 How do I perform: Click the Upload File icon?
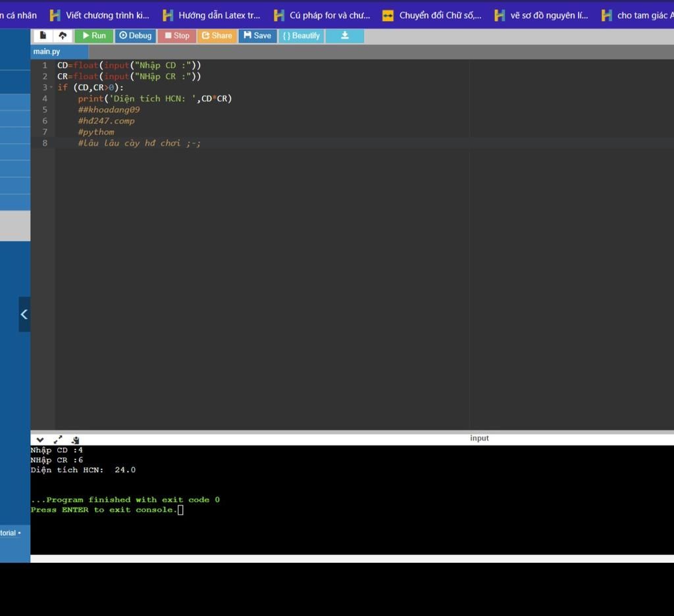[63, 36]
